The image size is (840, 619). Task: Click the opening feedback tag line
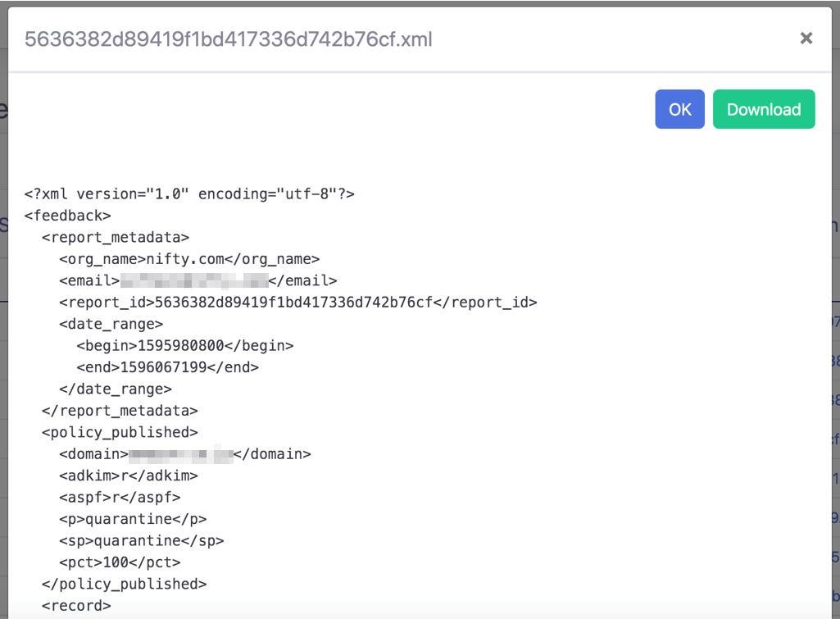[67, 216]
